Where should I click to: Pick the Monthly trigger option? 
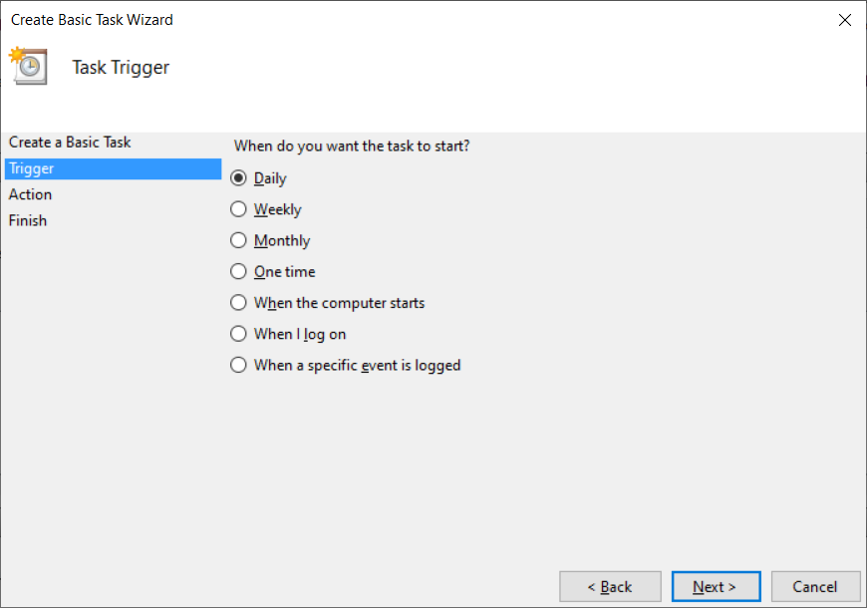click(x=238, y=240)
